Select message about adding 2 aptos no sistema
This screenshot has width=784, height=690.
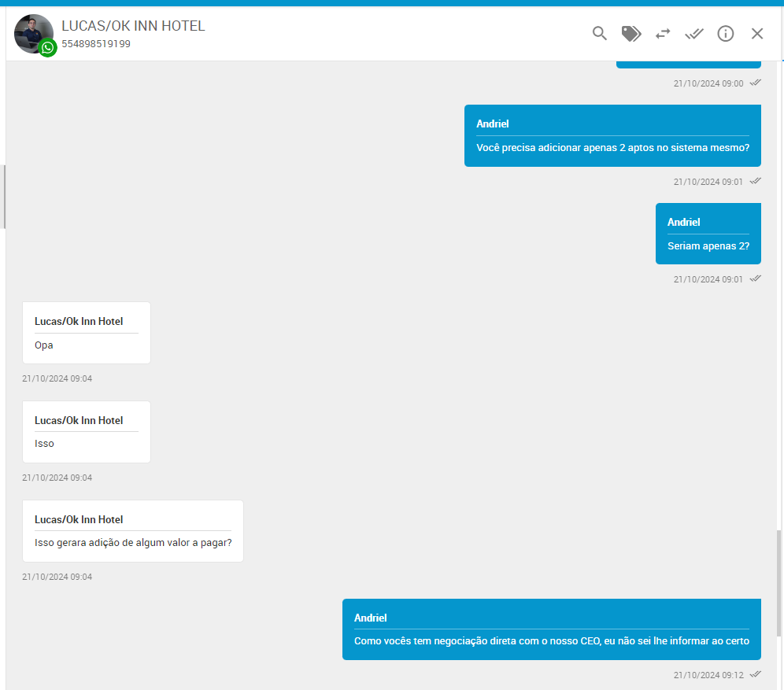[x=612, y=147]
